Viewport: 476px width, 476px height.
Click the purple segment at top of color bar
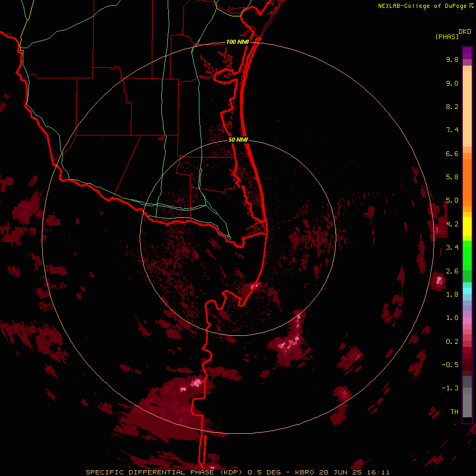(467, 53)
